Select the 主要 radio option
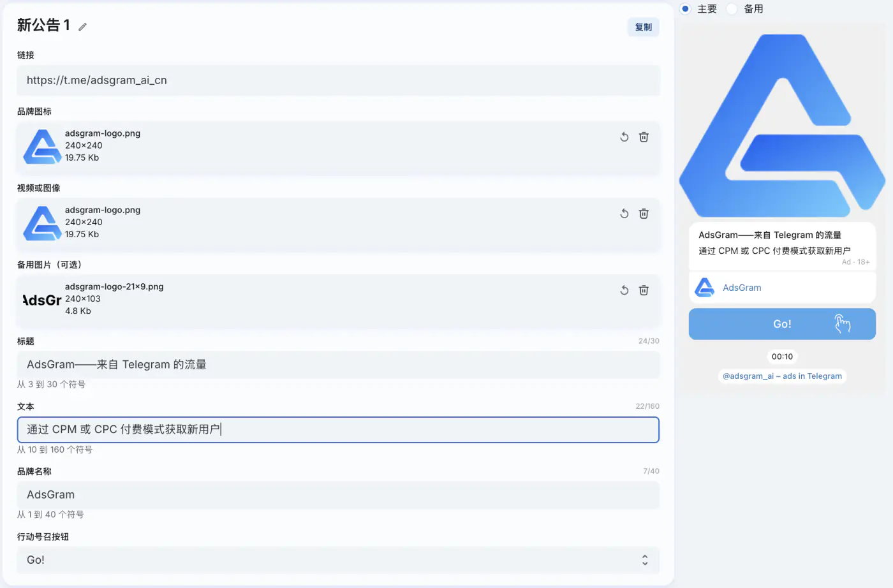Viewport: 893px width, 588px height. tap(685, 9)
